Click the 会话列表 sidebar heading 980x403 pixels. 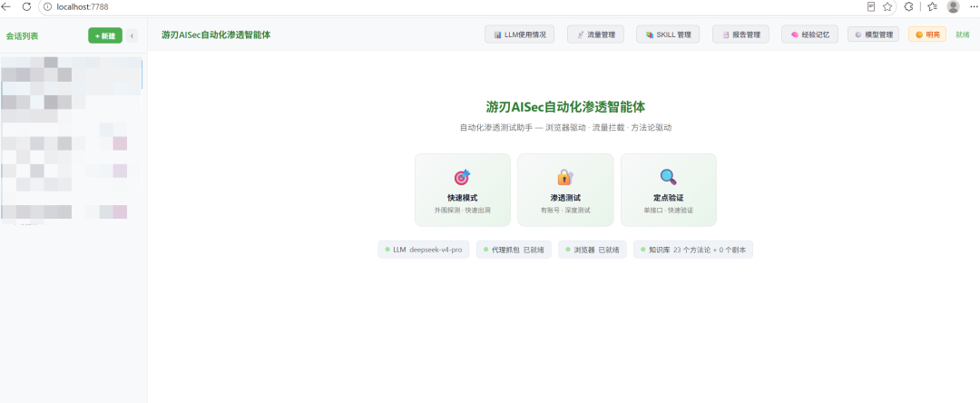click(22, 36)
